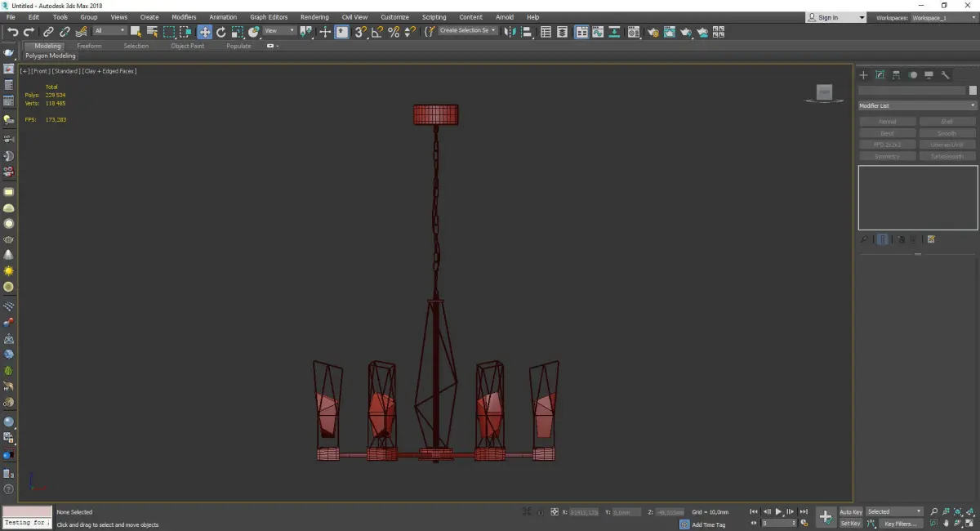The image size is (980, 531).
Task: Click the Mirror tool icon
Action: [510, 32]
